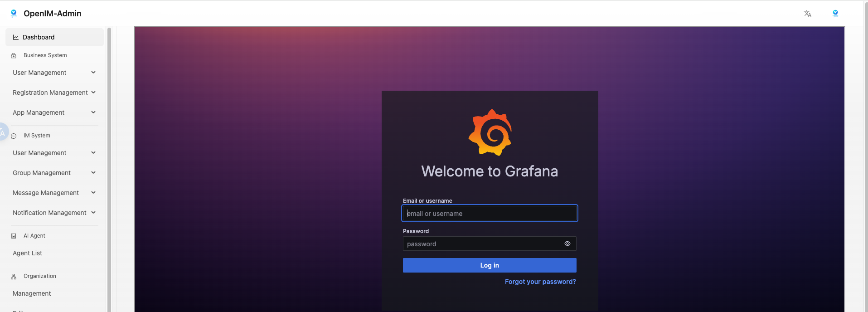The image size is (868, 312).
Task: Click the IM System icon
Action: (14, 136)
